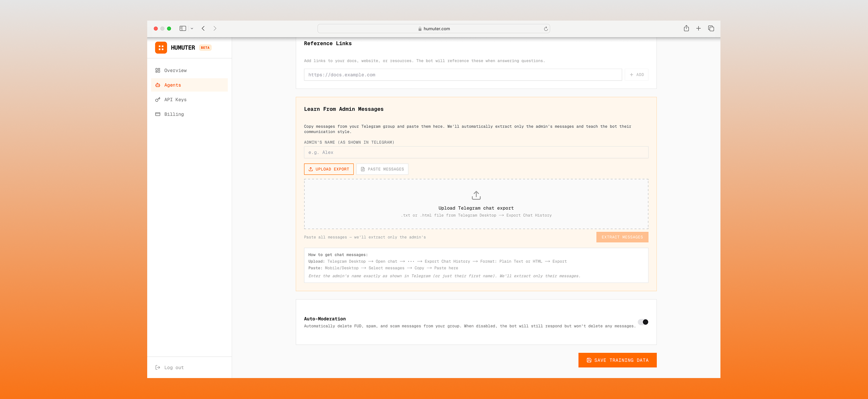
Task: Click the Extract Messages button
Action: click(622, 237)
